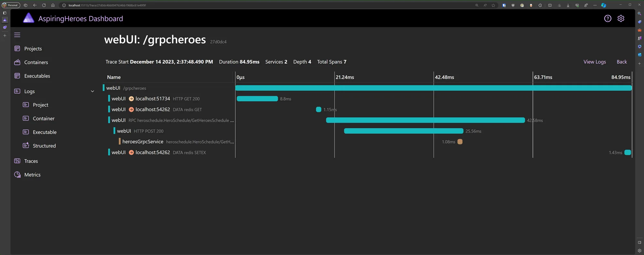Open the browser extensions menu

click(x=540, y=5)
